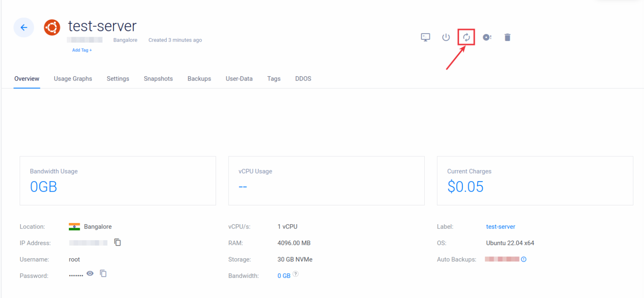Open the DDOS tab
The image size is (644, 298).
coord(303,78)
